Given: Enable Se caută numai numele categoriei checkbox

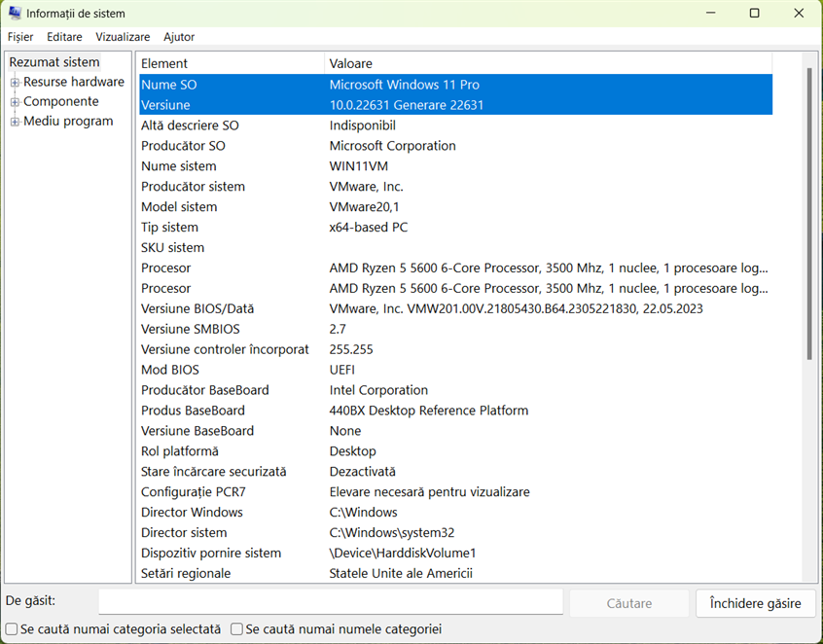Looking at the screenshot, I should pos(237,628).
